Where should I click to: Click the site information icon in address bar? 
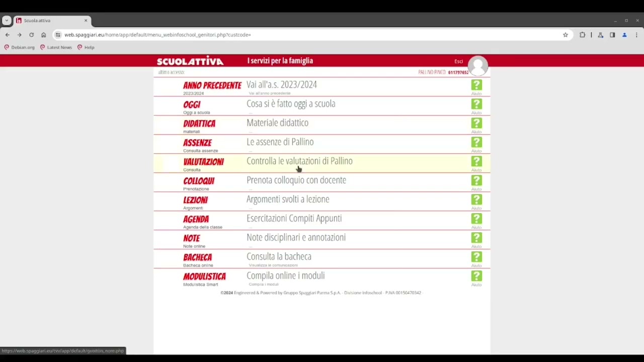58,35
